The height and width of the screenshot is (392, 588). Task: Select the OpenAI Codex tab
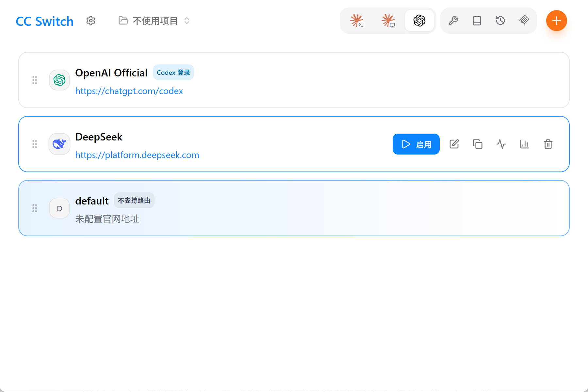[419, 21]
